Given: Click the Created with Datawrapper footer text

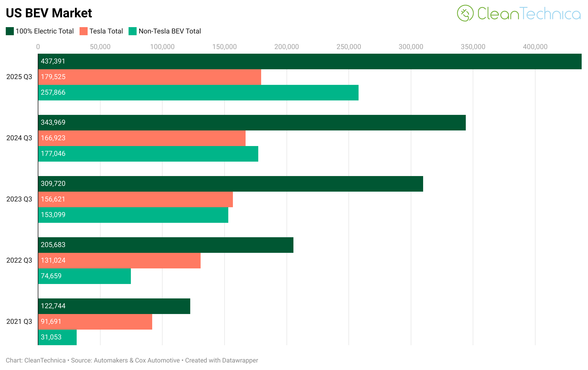Looking at the screenshot, I should pyautogui.click(x=221, y=360).
